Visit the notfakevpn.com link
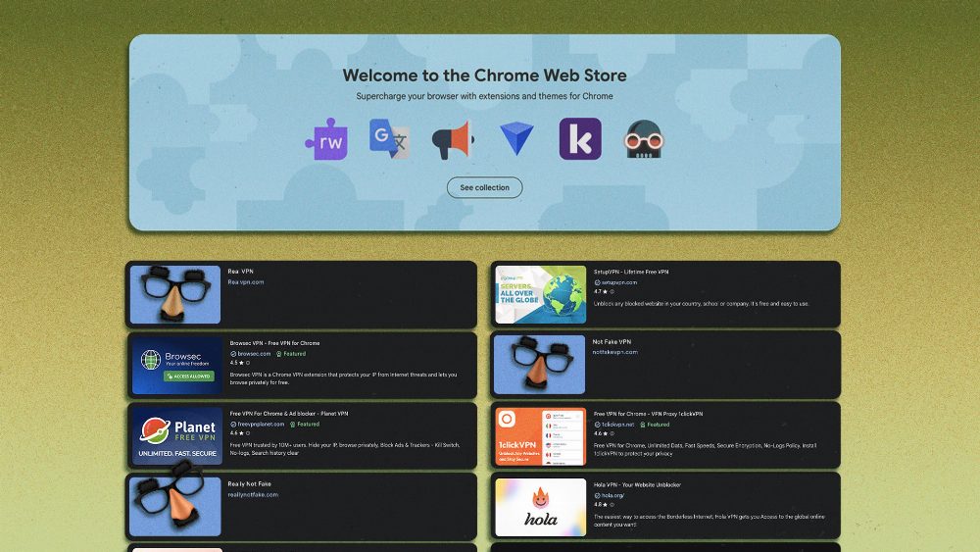Screen dimensions: 980x552 615,352
